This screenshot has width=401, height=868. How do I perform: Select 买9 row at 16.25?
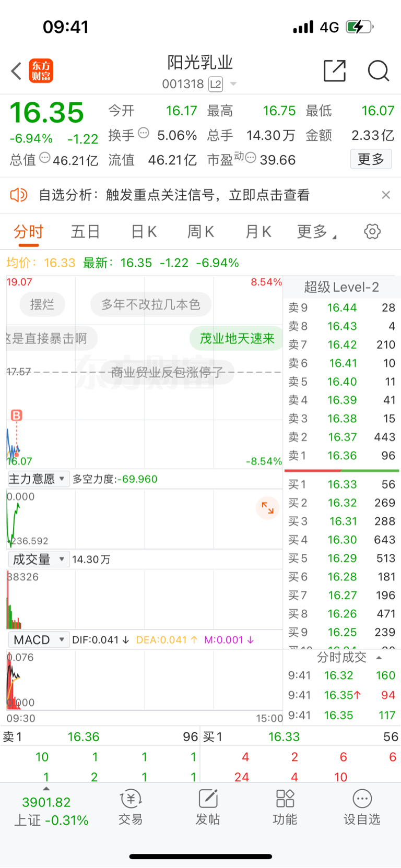tap(341, 632)
